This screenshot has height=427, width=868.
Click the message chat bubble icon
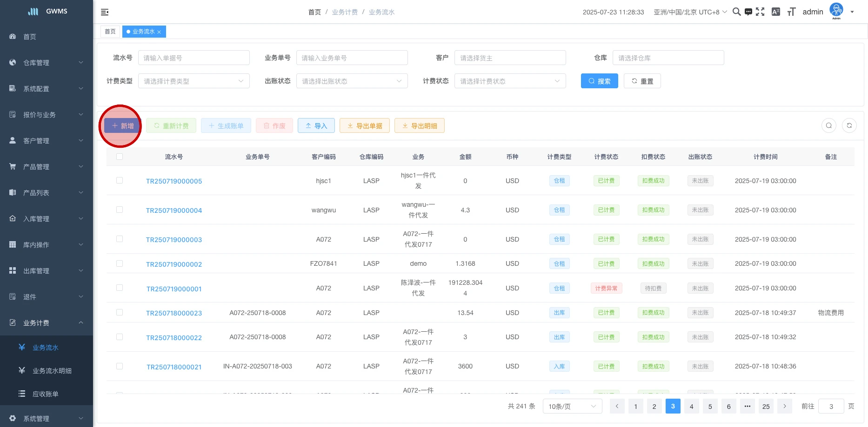(748, 12)
